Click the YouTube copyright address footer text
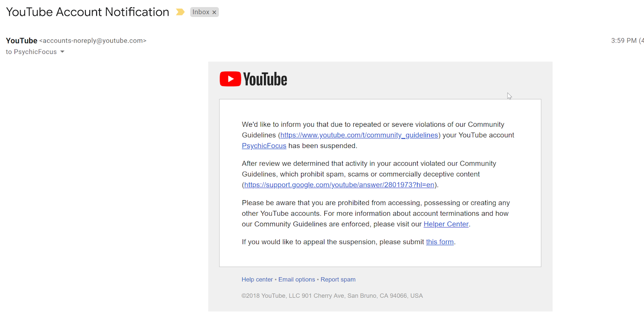 [332, 296]
